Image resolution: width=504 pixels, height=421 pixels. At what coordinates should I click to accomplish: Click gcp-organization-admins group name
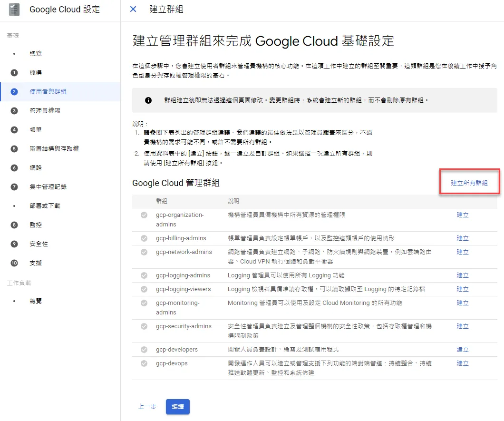pyautogui.click(x=180, y=220)
